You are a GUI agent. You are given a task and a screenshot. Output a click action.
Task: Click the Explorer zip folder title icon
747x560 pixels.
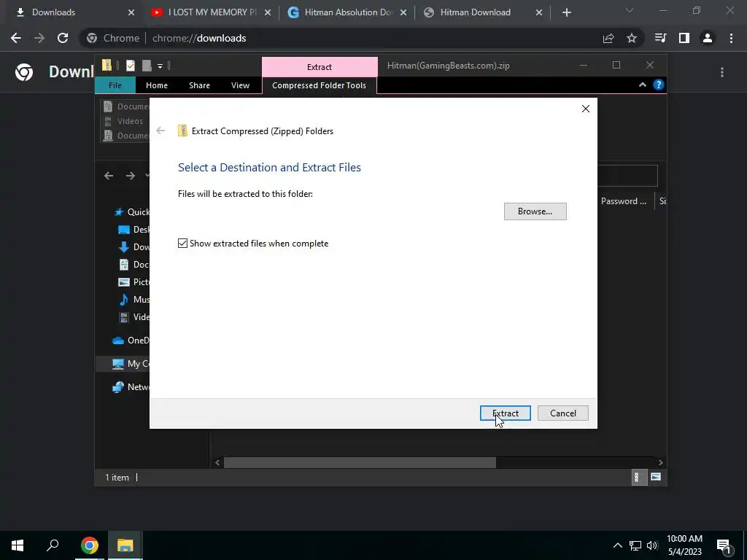[107, 65]
